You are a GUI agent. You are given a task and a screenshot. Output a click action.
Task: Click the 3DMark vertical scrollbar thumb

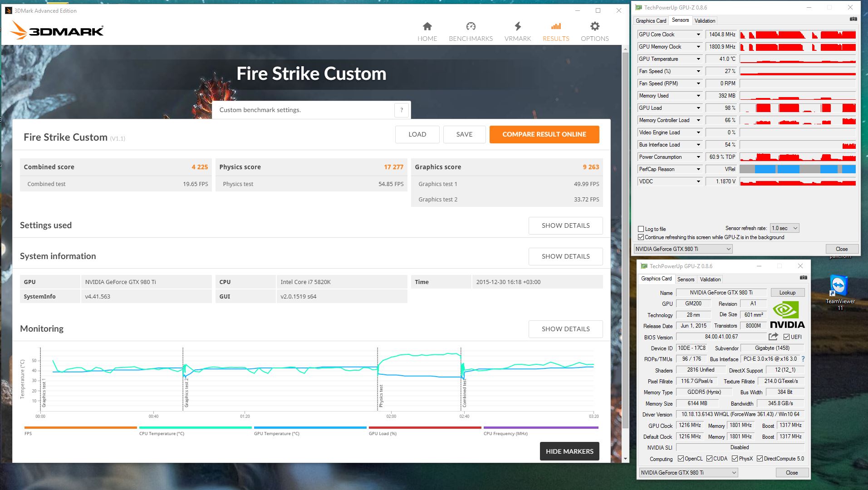point(625,240)
